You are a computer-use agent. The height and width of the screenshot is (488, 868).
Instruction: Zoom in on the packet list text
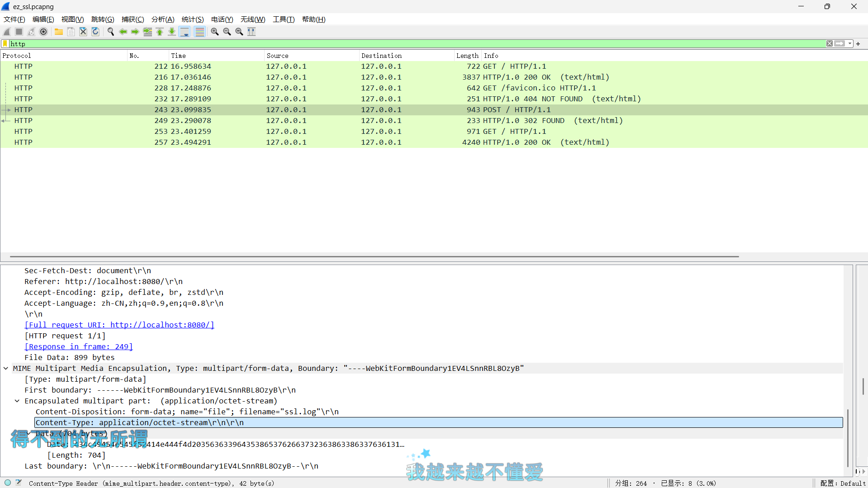click(x=214, y=32)
